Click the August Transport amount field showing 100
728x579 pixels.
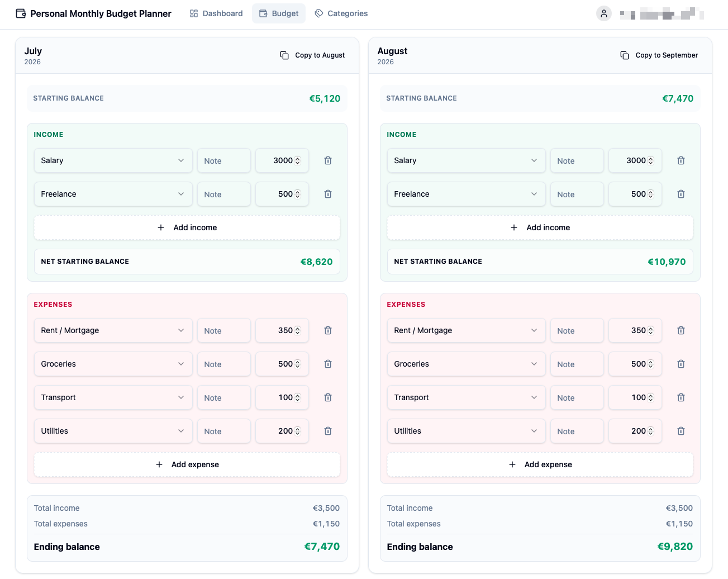635,397
